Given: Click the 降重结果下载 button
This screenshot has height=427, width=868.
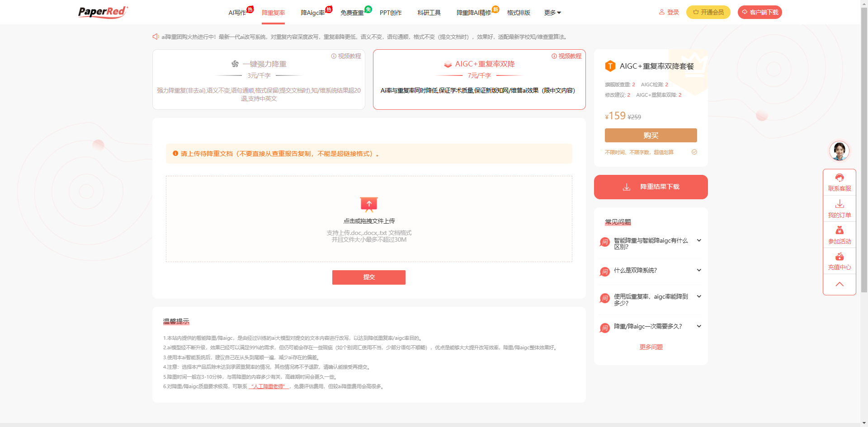Looking at the screenshot, I should (651, 187).
